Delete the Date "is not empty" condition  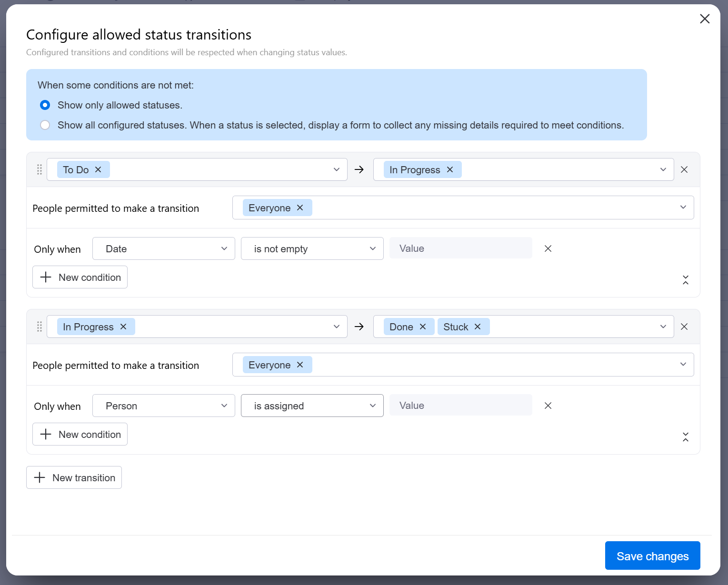point(548,248)
